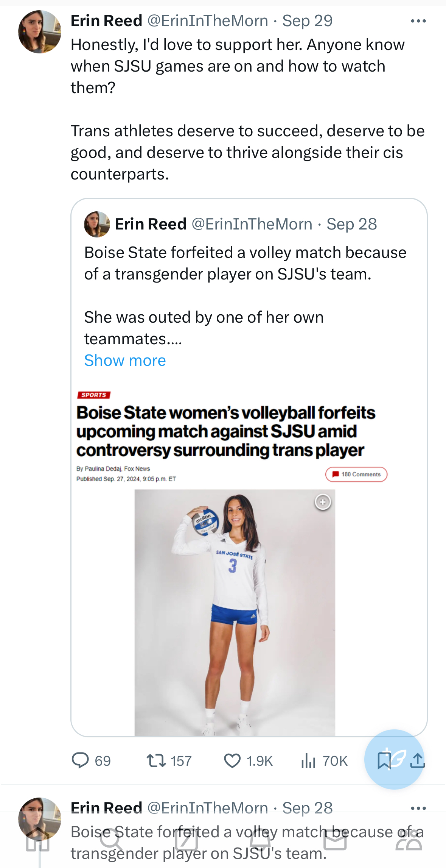Viewport: 446px width, 868px height.
Task: Open Communities icon in bottom navigation
Action: click(409, 841)
